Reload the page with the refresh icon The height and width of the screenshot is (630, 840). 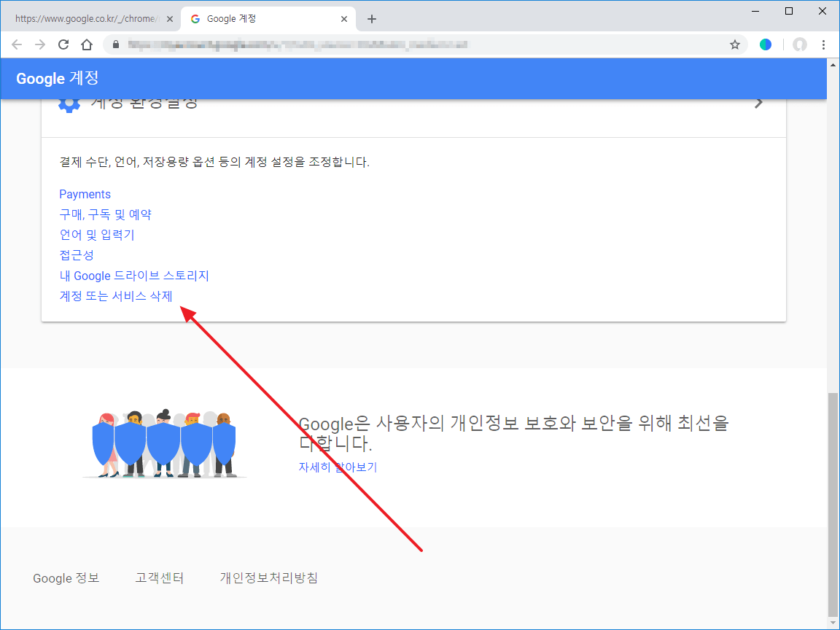pos(63,45)
